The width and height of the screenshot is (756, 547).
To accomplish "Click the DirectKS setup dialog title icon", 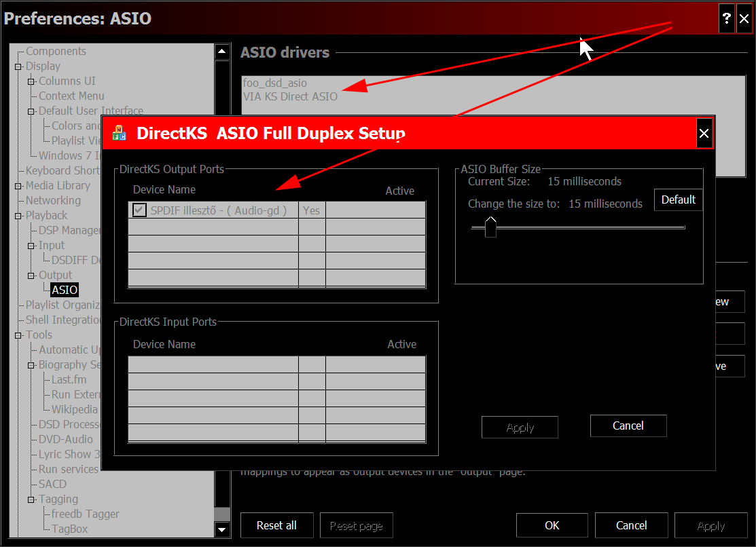I will tap(119, 133).
